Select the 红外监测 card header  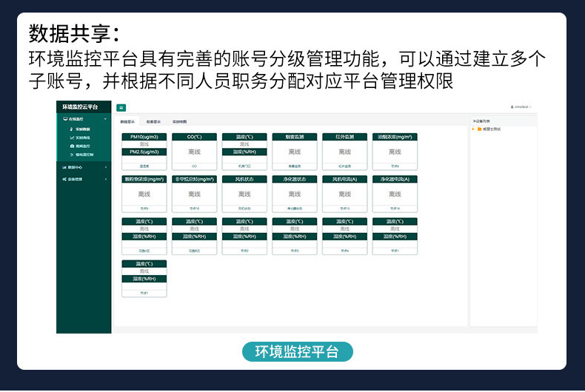coord(344,137)
